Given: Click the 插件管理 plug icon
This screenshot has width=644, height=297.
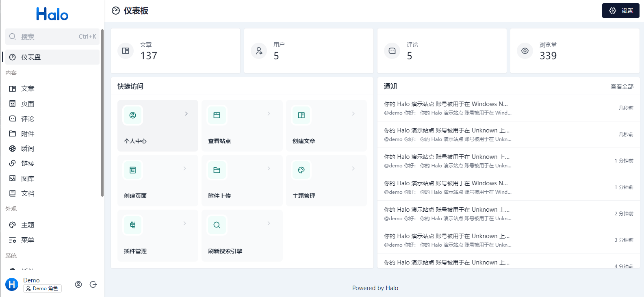Looking at the screenshot, I should [132, 225].
